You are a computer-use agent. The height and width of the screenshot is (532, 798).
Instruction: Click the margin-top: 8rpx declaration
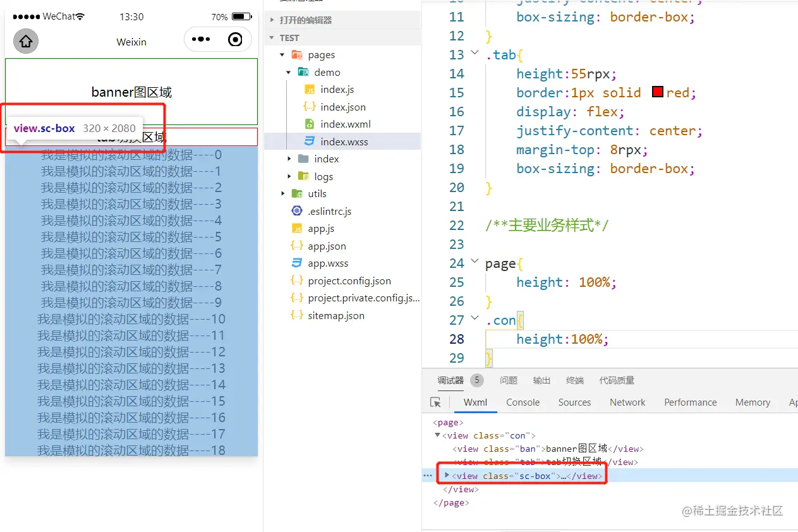(582, 150)
